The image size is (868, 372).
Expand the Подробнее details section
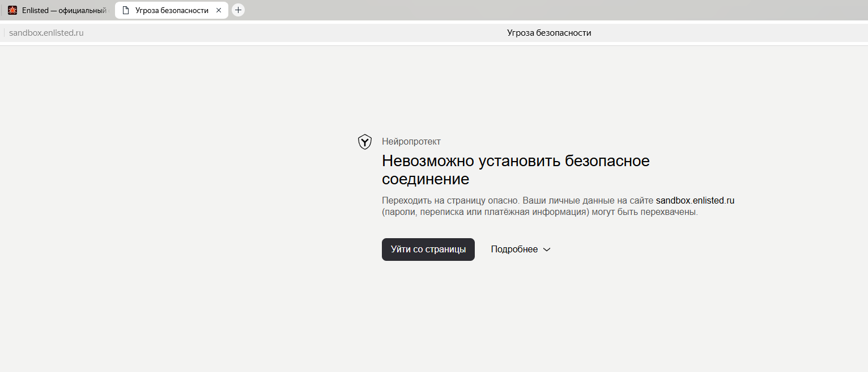click(514, 250)
